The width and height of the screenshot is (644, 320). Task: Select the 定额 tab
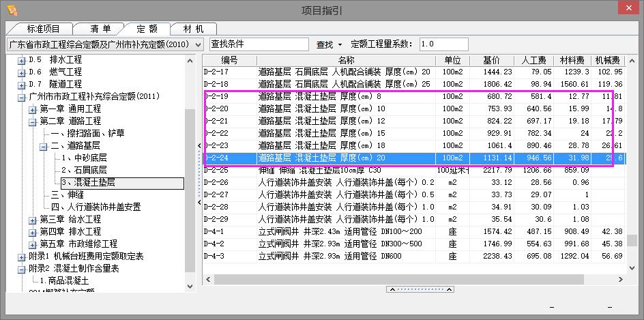[x=147, y=29]
